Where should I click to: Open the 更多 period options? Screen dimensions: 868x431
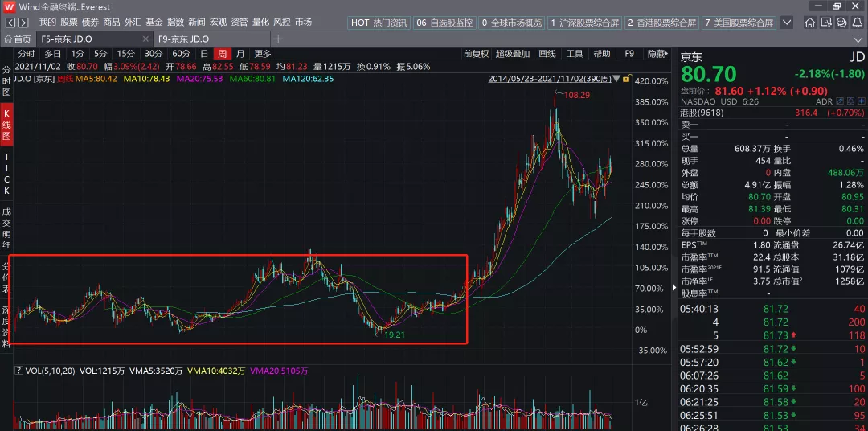pyautogui.click(x=262, y=54)
